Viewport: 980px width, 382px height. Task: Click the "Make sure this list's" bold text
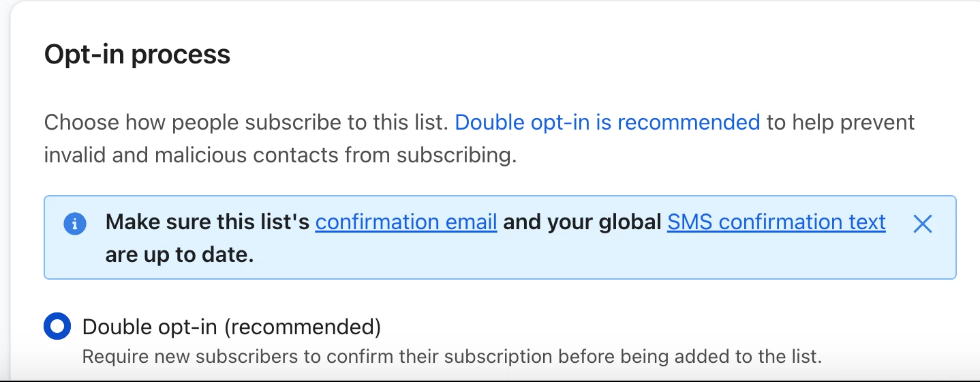[208, 222]
